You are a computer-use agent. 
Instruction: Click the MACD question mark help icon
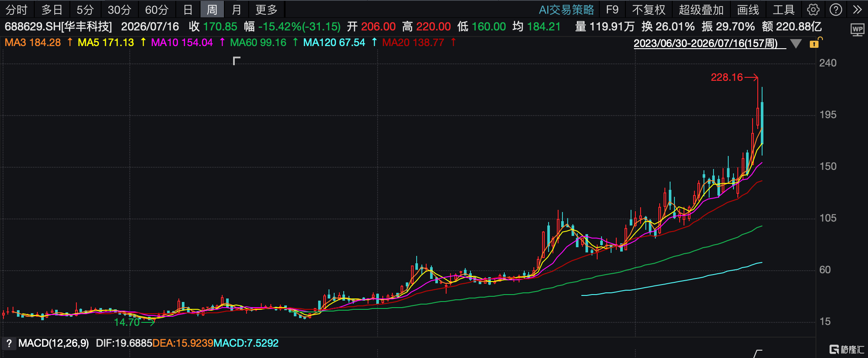(x=9, y=343)
